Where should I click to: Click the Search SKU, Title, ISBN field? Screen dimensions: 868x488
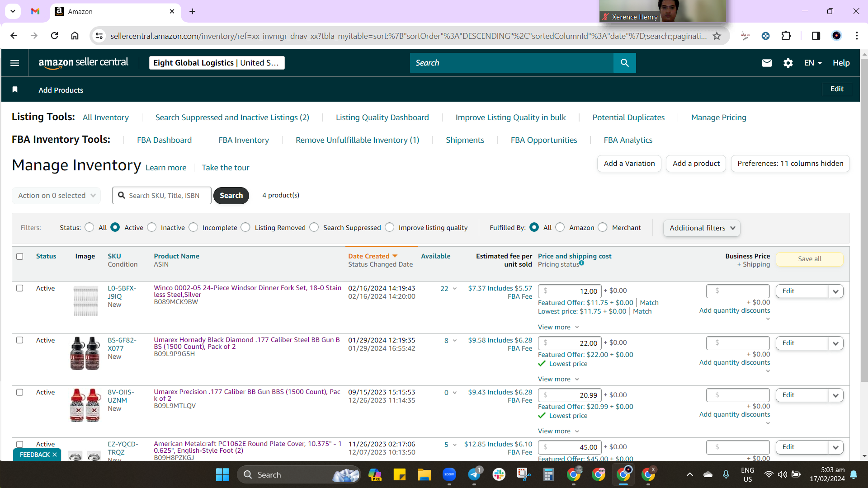click(x=162, y=195)
